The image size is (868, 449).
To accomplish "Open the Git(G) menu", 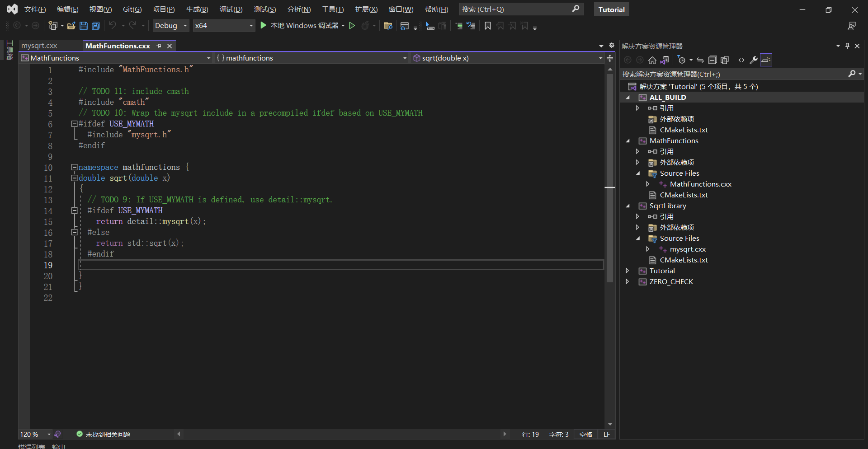I will pos(132,9).
